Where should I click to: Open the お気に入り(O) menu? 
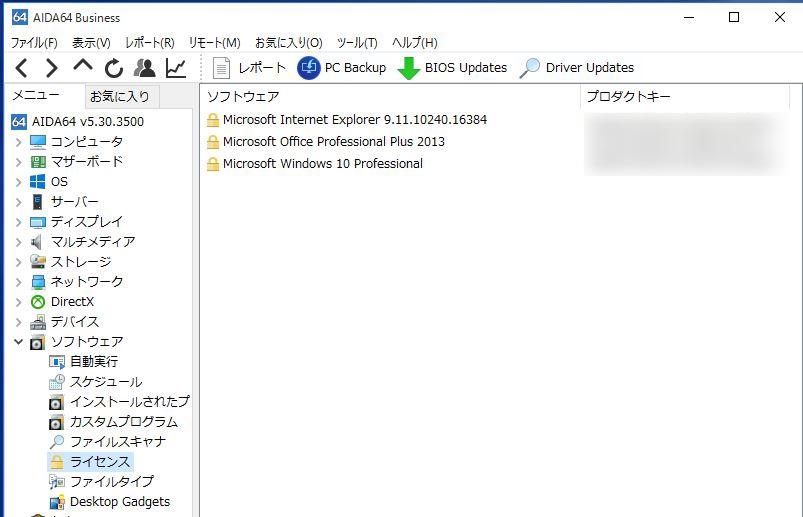[x=289, y=42]
